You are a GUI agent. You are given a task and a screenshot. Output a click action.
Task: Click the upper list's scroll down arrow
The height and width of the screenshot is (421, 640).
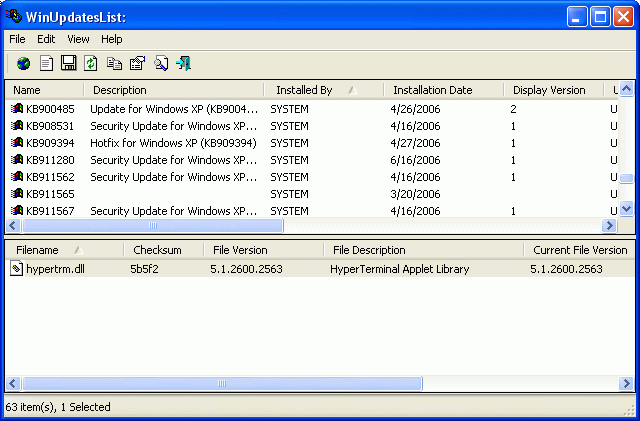click(x=627, y=209)
